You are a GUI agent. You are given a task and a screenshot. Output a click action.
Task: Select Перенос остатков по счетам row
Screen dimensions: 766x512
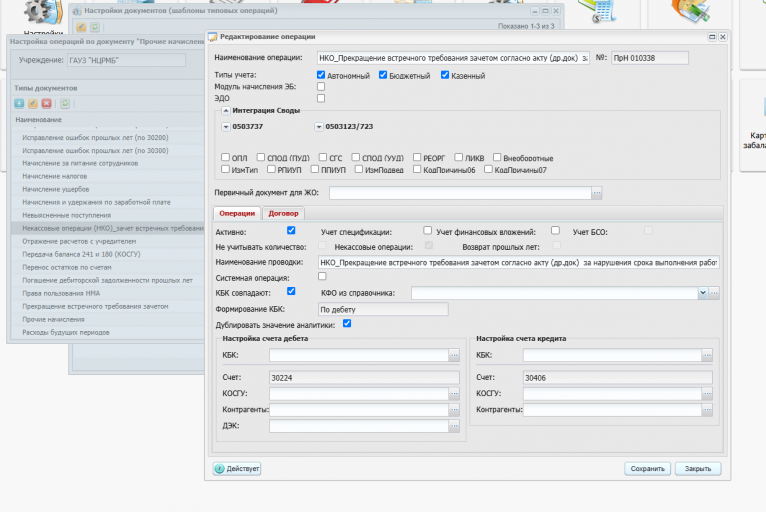click(x=107, y=268)
